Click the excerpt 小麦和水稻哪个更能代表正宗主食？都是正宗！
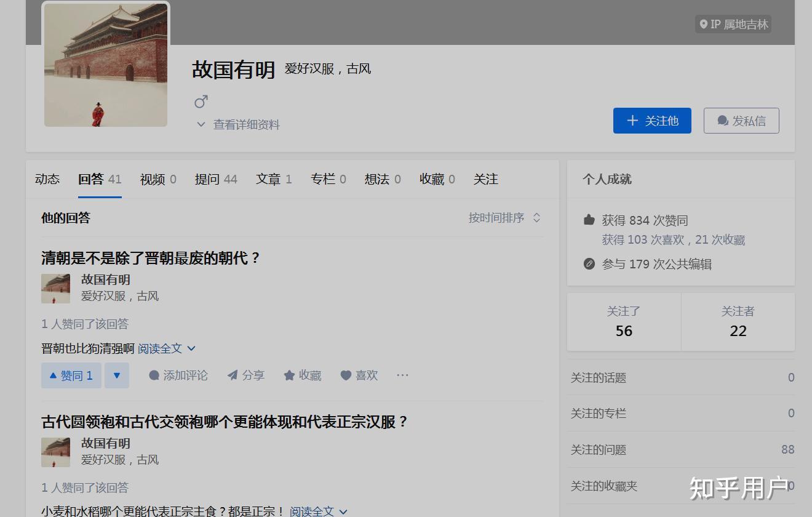Image resolution: width=812 pixels, height=517 pixels. 164,511
